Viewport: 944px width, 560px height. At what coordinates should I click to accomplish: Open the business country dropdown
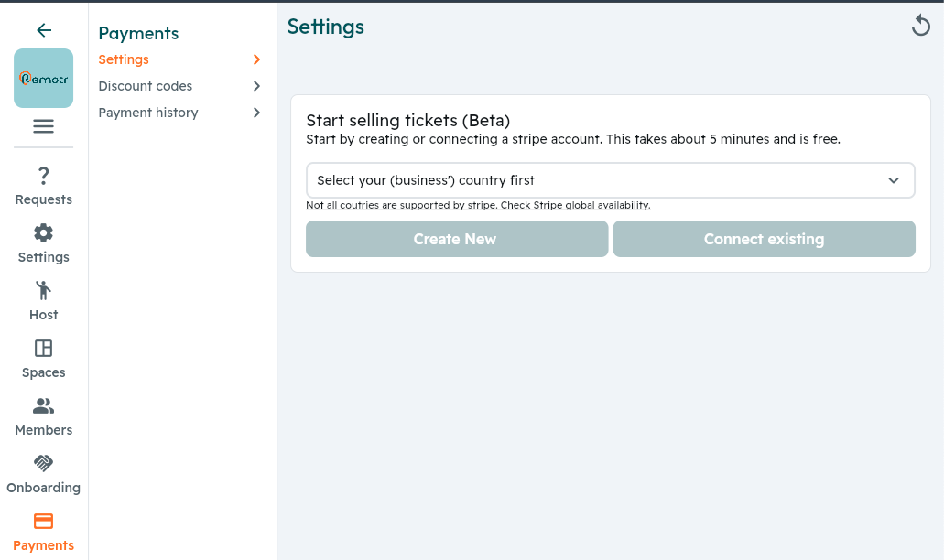[x=611, y=180]
